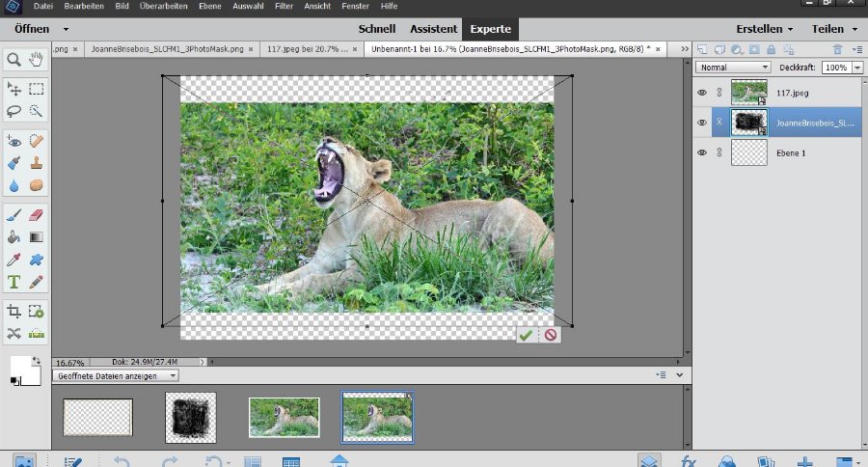The image size is (868, 467).
Task: Select the Zoom magnifier tool
Action: (x=14, y=60)
